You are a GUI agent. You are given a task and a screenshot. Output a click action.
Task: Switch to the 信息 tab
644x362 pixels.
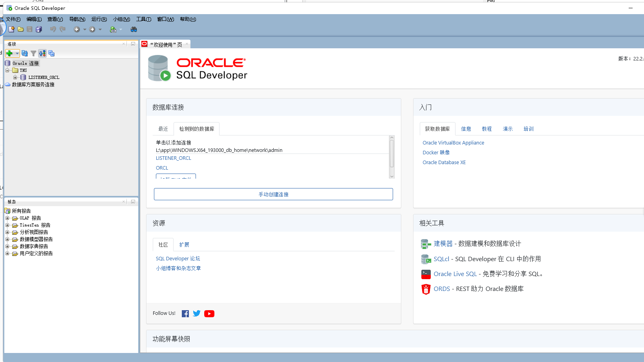(466, 129)
